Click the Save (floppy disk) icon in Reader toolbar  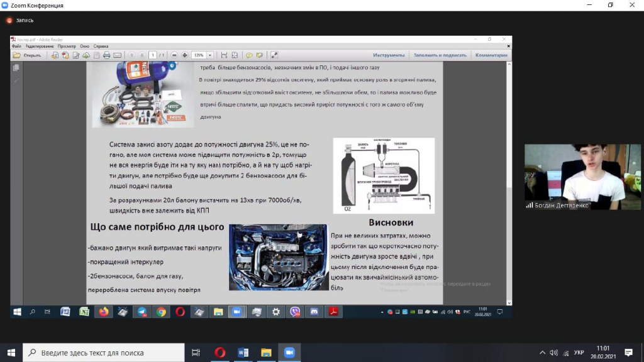[x=96, y=55]
